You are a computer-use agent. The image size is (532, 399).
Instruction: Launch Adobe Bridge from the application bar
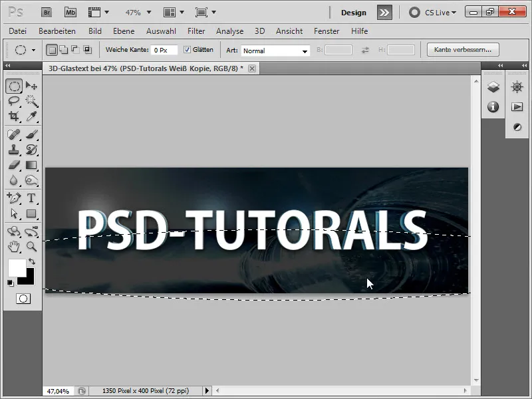click(x=47, y=12)
